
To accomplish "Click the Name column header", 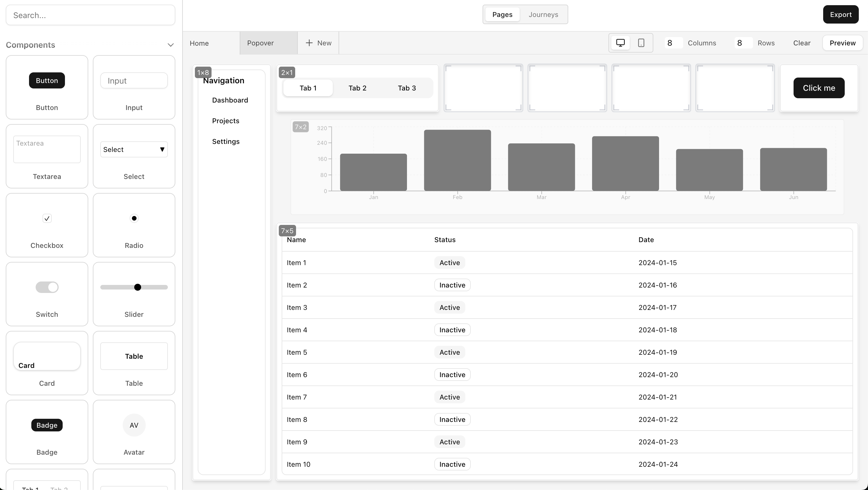I will coord(296,240).
